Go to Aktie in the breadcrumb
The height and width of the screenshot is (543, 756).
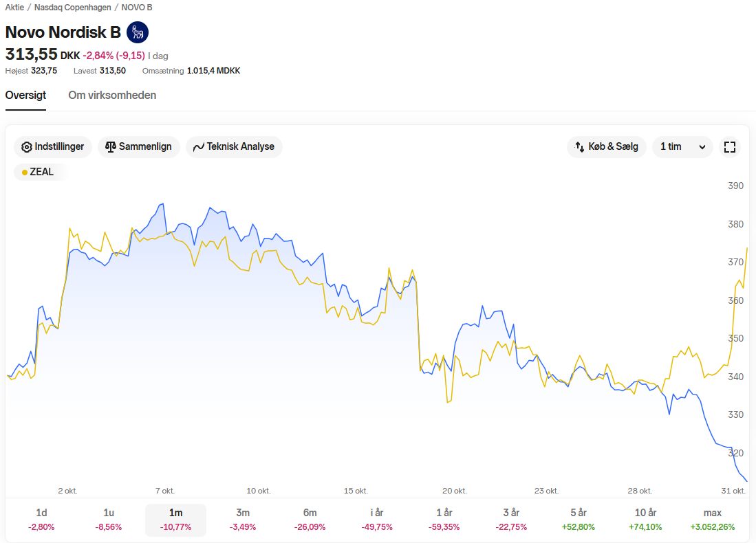(x=14, y=8)
